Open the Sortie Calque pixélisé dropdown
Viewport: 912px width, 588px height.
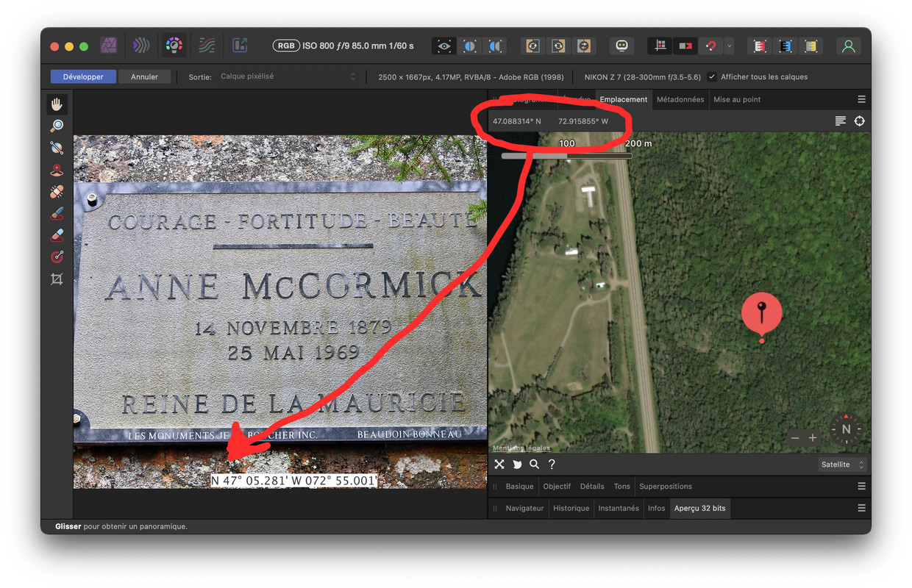288,76
